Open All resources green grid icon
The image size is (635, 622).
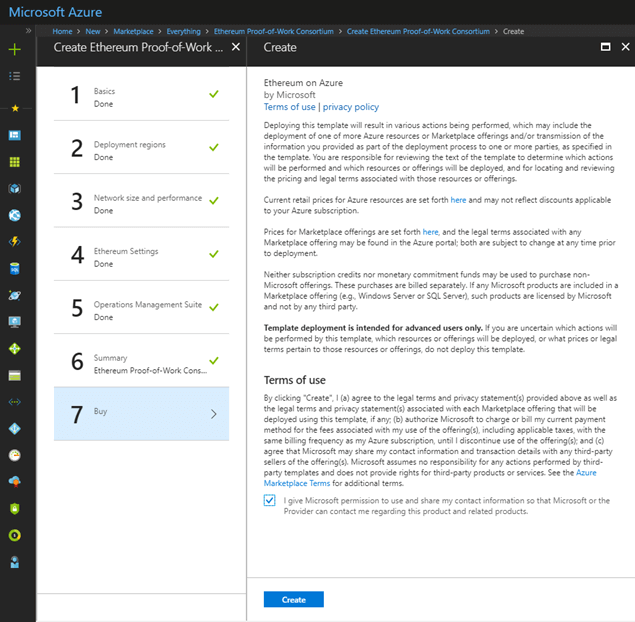(x=14, y=161)
